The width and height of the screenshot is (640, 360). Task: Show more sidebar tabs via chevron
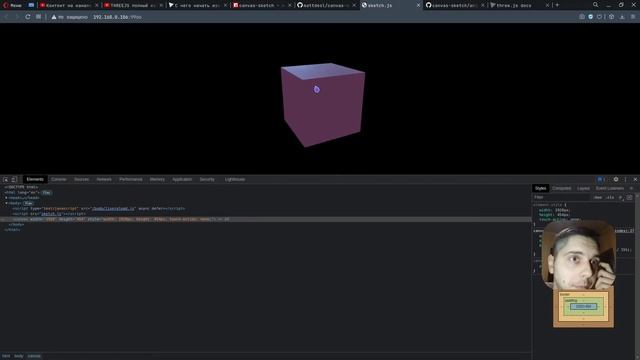631,188
